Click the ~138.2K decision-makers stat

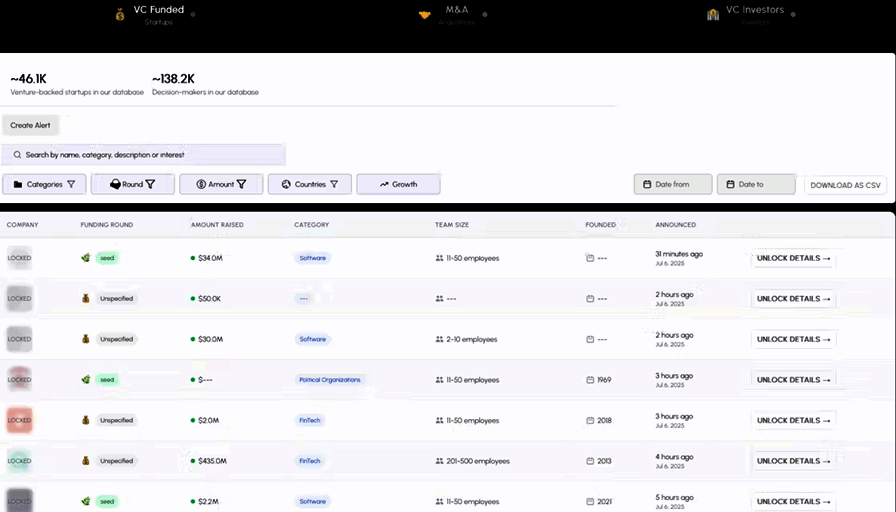point(205,84)
